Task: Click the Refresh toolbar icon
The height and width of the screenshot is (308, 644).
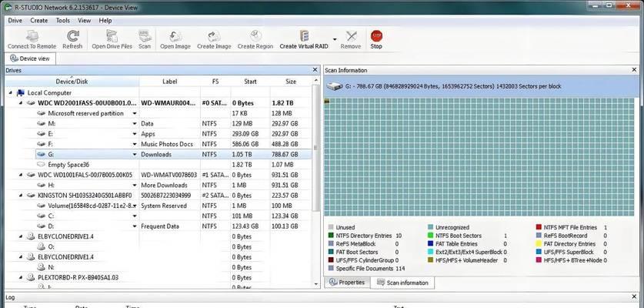Action: [x=72, y=36]
